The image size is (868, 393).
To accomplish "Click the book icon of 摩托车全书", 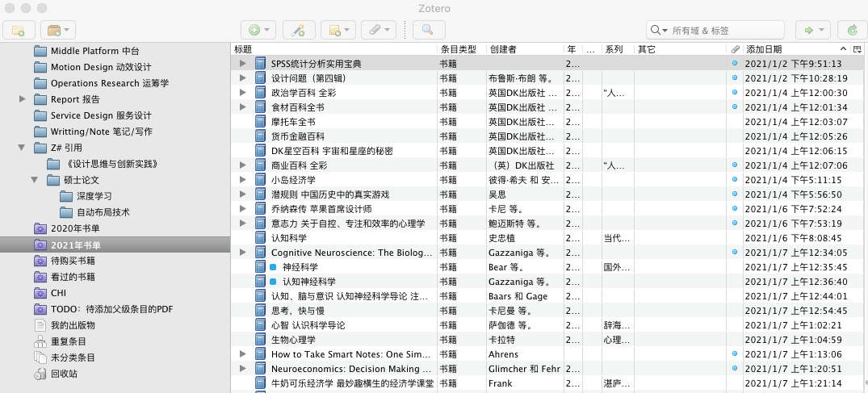I will [261, 122].
